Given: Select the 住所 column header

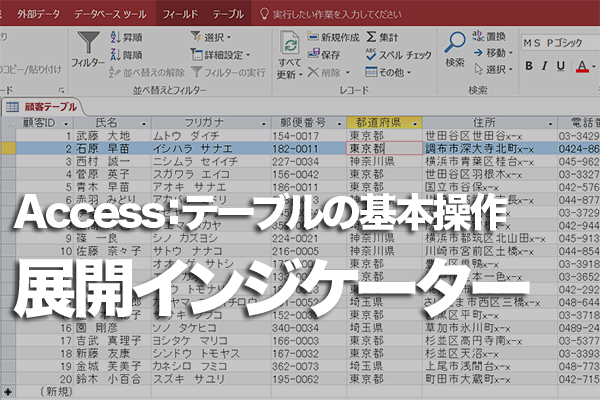Looking at the screenshot, I should (x=490, y=122).
